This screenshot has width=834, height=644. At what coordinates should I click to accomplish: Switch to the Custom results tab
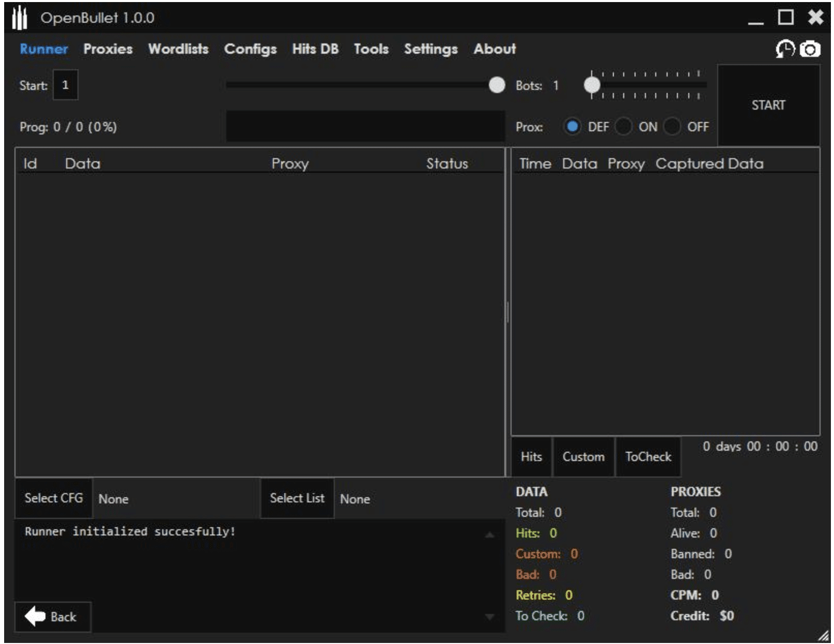point(583,456)
